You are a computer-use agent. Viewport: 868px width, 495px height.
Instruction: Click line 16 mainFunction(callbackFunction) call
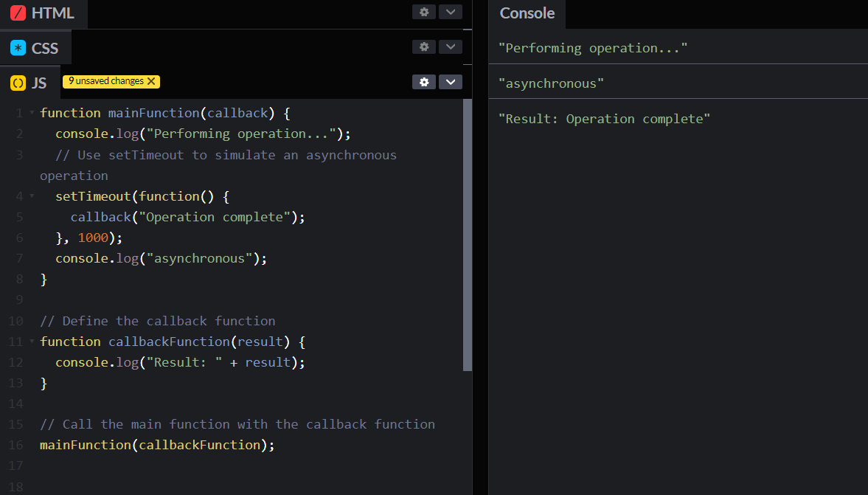click(157, 445)
